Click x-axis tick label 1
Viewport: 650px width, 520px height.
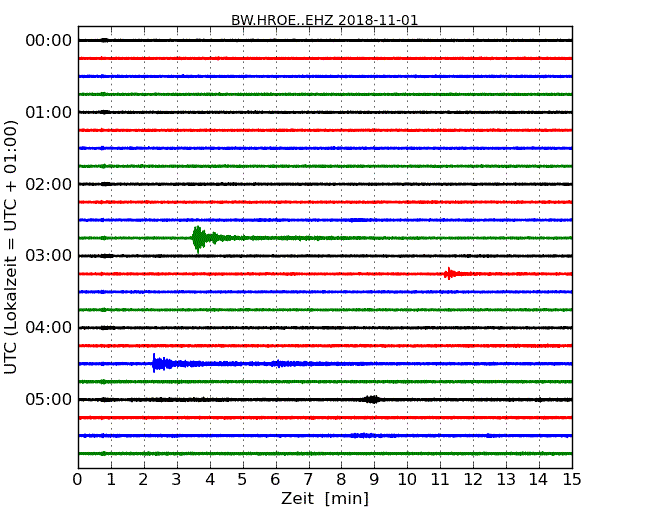point(111,480)
